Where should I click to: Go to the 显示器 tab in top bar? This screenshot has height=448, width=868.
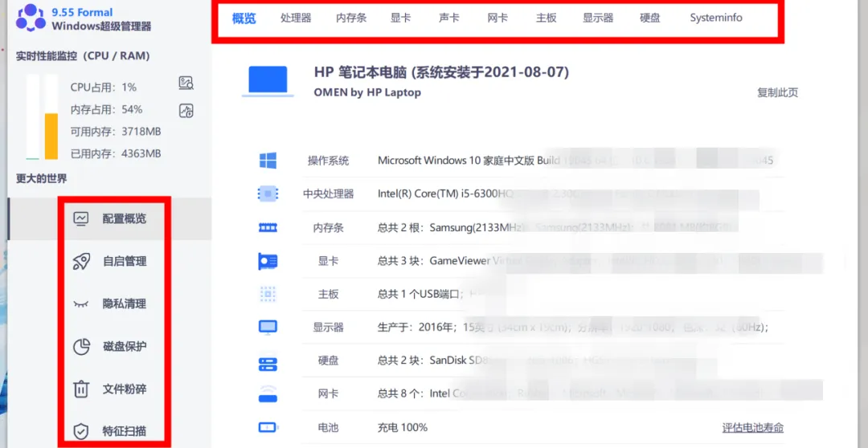(598, 18)
